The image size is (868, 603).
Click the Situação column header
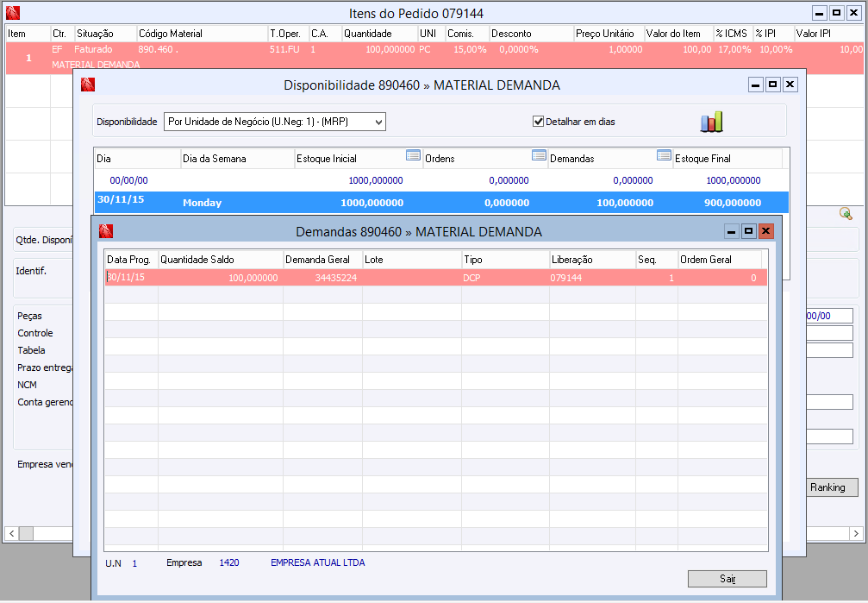[x=105, y=34]
